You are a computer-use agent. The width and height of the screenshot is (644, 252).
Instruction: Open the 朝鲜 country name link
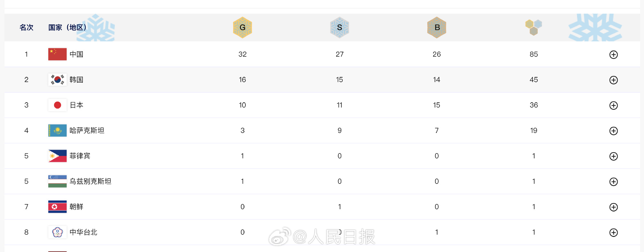click(x=76, y=207)
